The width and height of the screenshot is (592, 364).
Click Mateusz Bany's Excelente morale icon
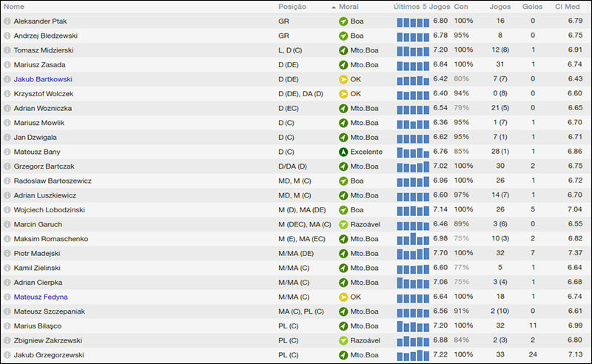coord(343,152)
